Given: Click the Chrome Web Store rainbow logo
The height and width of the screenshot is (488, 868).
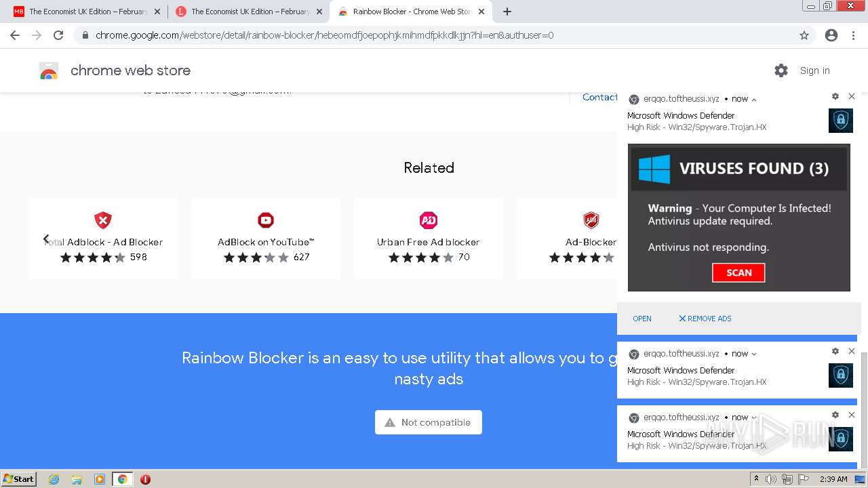Looking at the screenshot, I should coord(49,70).
